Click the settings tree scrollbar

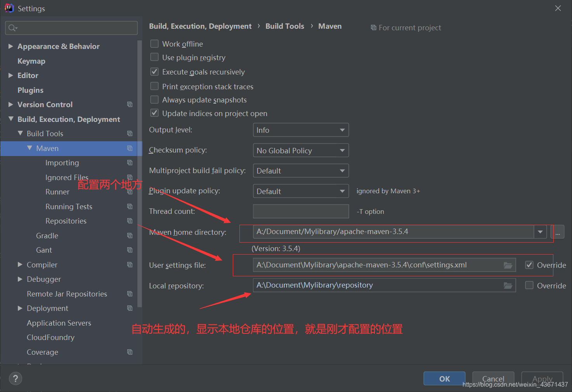pos(140,174)
